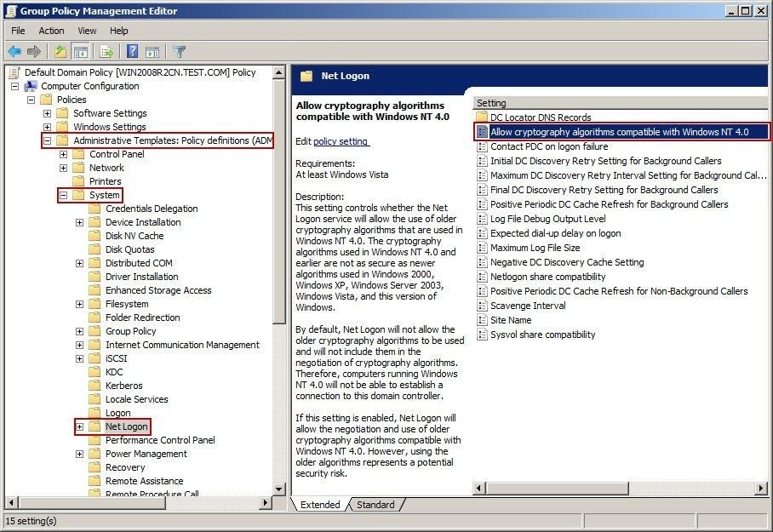
Task: Click the Sysvol share compatibility setting icon
Action: tap(482, 335)
